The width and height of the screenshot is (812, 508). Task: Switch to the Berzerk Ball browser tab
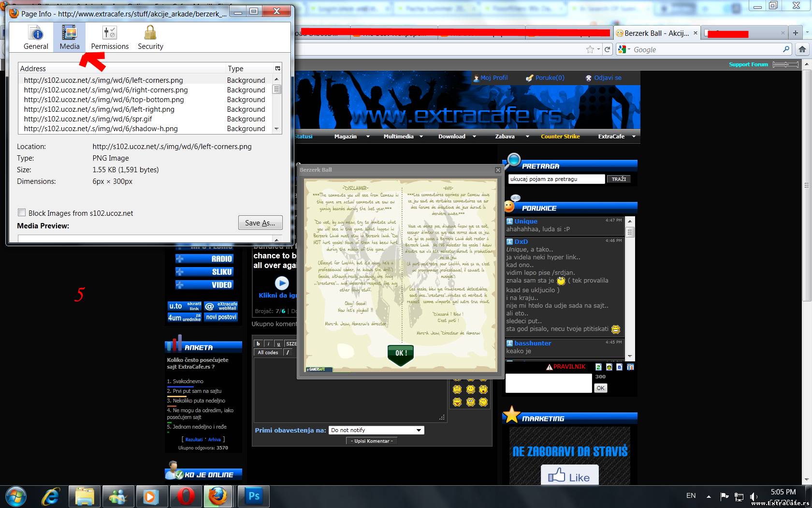pos(656,33)
